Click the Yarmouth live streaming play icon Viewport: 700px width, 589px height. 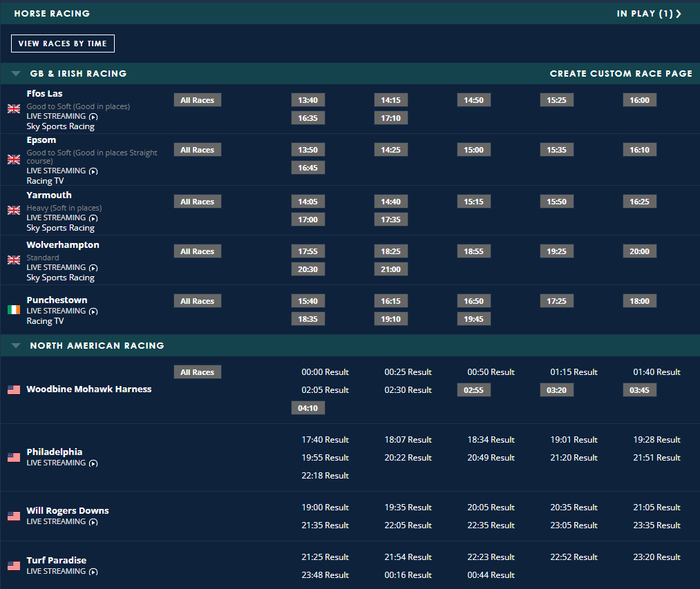coord(93,218)
